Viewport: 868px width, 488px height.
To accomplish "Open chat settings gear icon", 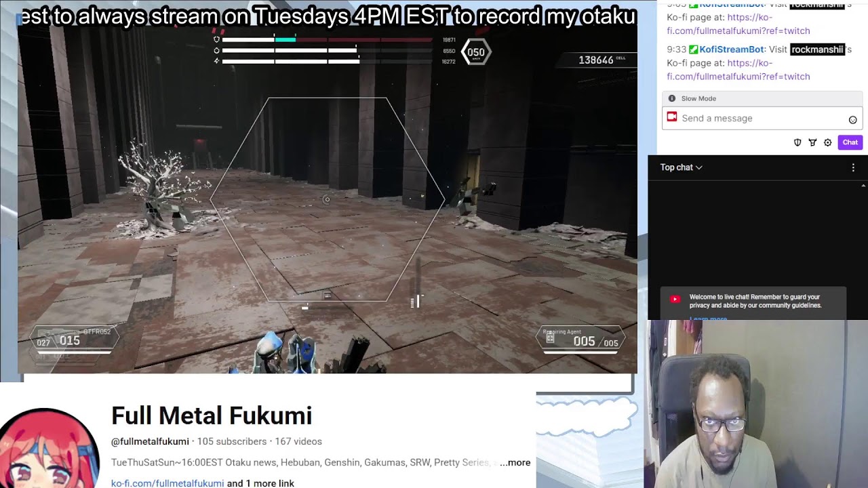I will tap(827, 142).
